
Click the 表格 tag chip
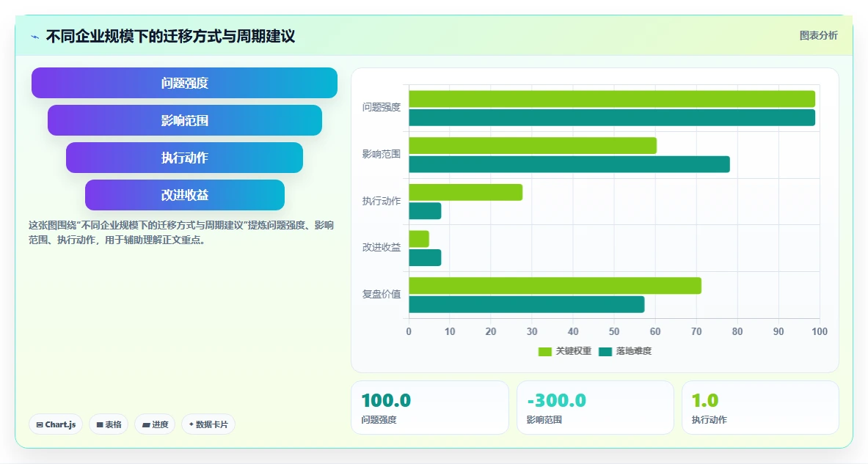tap(109, 424)
